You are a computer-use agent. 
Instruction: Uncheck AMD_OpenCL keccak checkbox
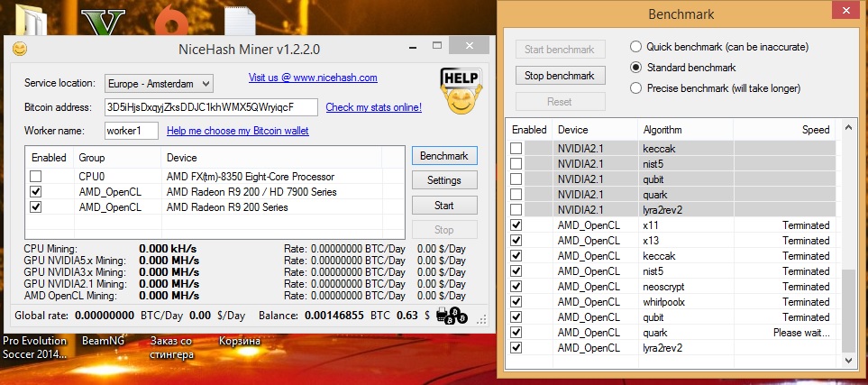[516, 256]
